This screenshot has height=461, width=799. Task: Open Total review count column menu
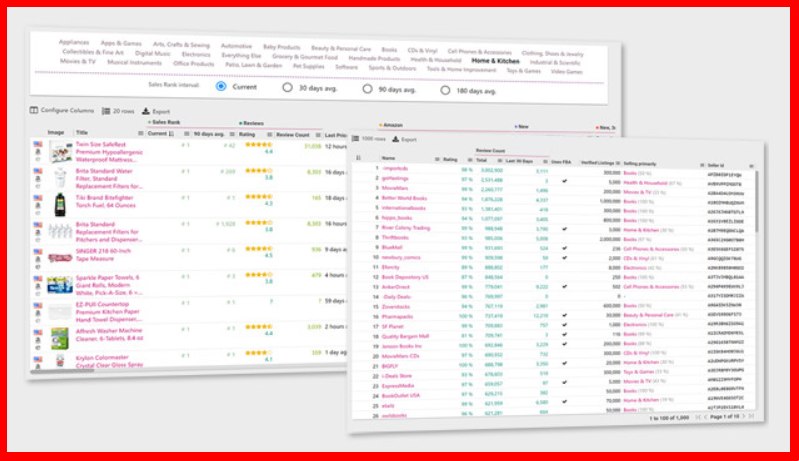point(499,160)
